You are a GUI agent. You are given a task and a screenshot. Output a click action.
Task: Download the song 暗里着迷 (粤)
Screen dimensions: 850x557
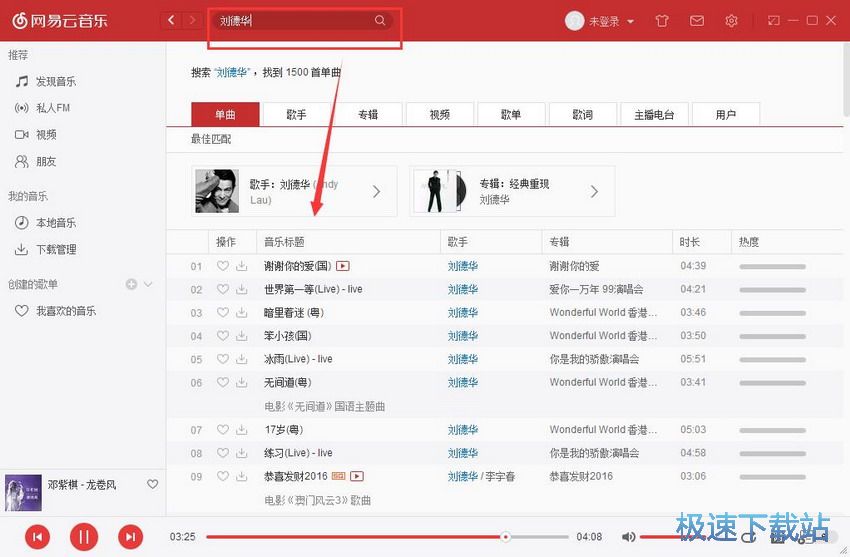[x=242, y=313]
